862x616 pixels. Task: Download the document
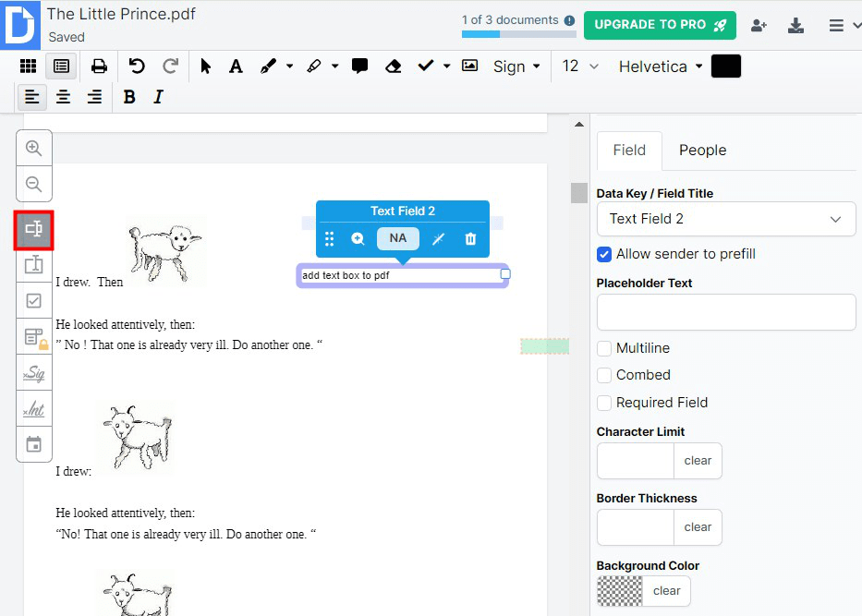[x=795, y=25]
